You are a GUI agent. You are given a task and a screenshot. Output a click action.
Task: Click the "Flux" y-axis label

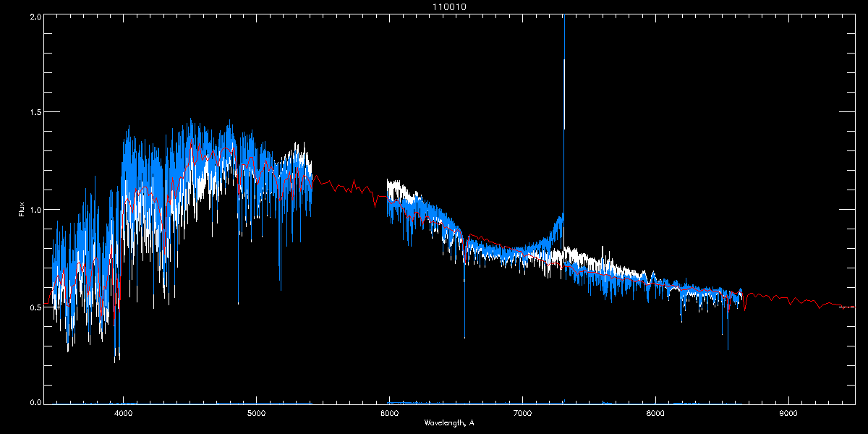[x=21, y=210]
